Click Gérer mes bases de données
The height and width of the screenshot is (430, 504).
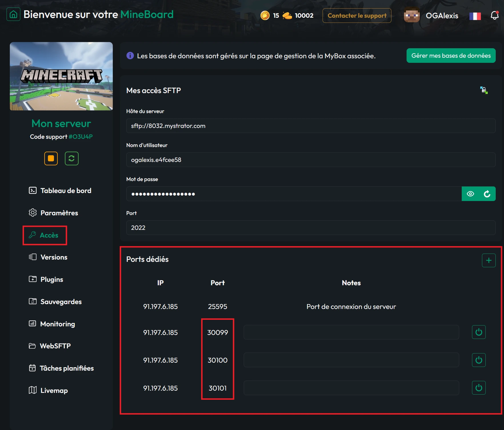pos(451,55)
